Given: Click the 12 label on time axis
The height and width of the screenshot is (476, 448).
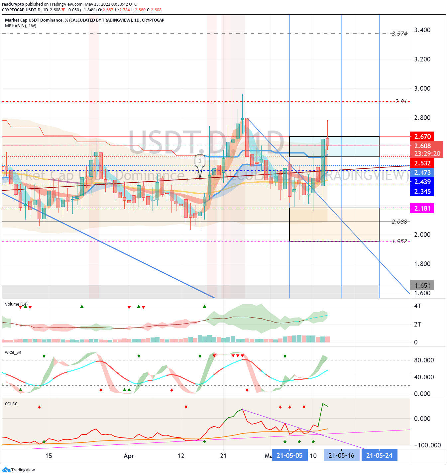Looking at the screenshot, I should 181,456.
